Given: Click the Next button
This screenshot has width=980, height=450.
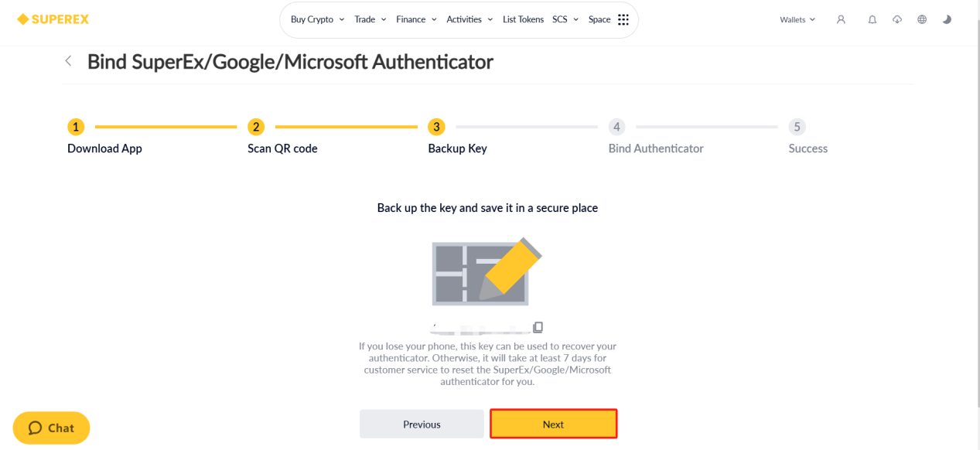Looking at the screenshot, I should (x=553, y=424).
